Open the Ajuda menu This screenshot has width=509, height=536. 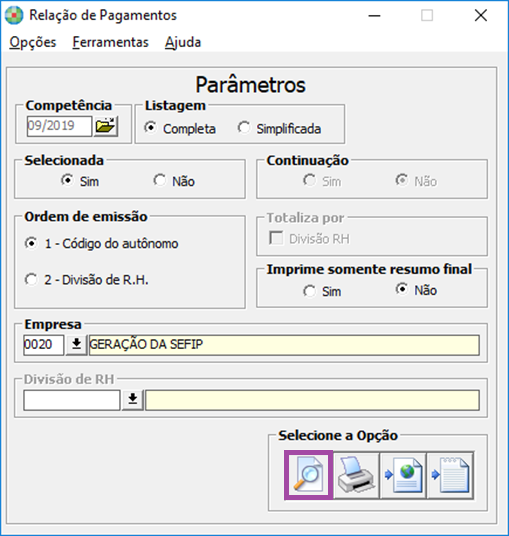pos(183,42)
